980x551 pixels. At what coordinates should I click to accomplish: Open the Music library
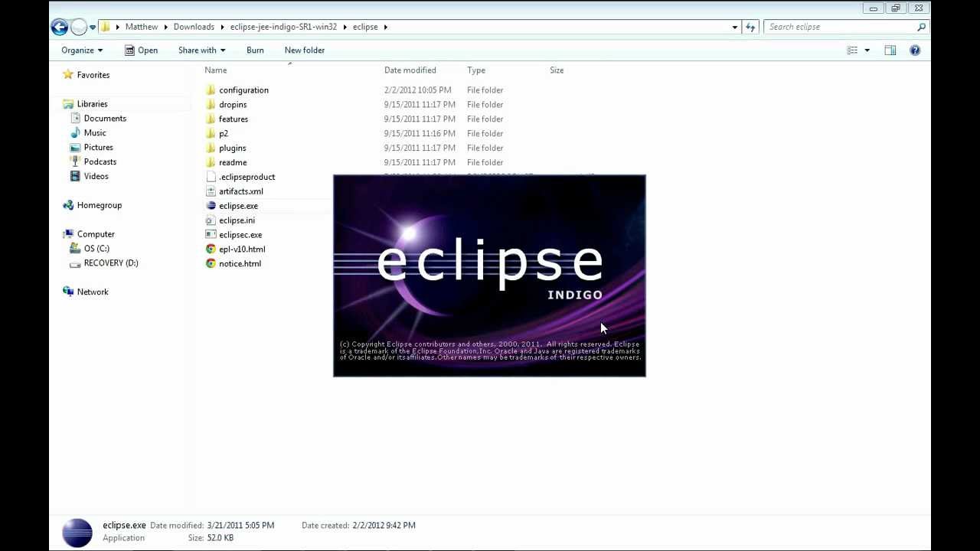(95, 133)
